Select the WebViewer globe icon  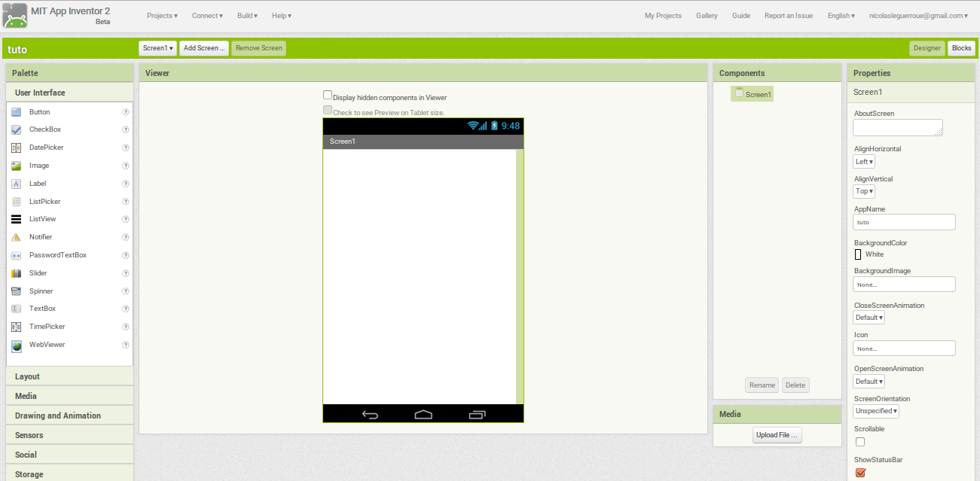click(16, 346)
